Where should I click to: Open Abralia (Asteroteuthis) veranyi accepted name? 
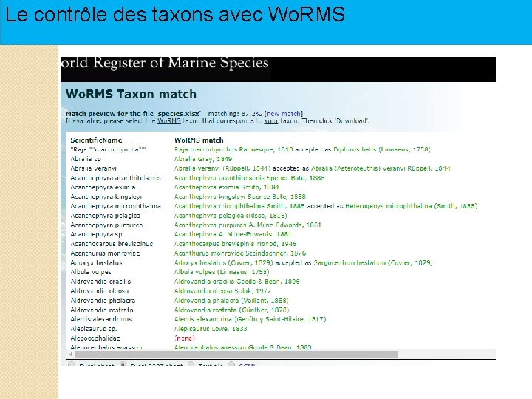(381, 168)
